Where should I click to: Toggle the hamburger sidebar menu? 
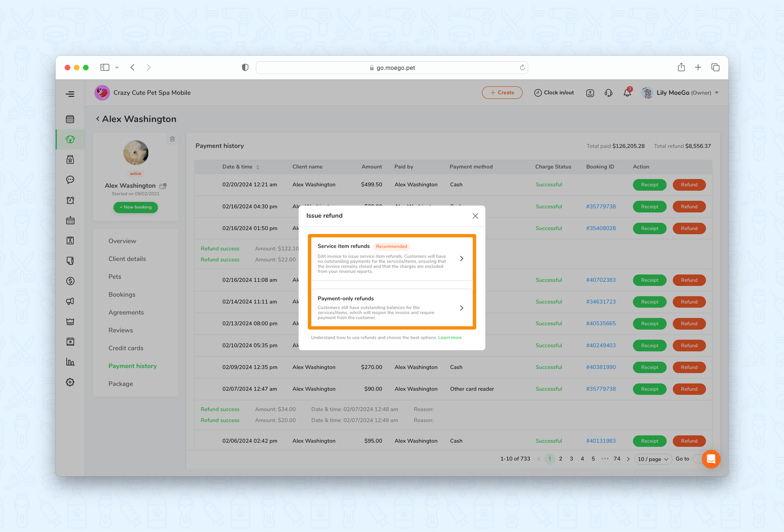(70, 94)
